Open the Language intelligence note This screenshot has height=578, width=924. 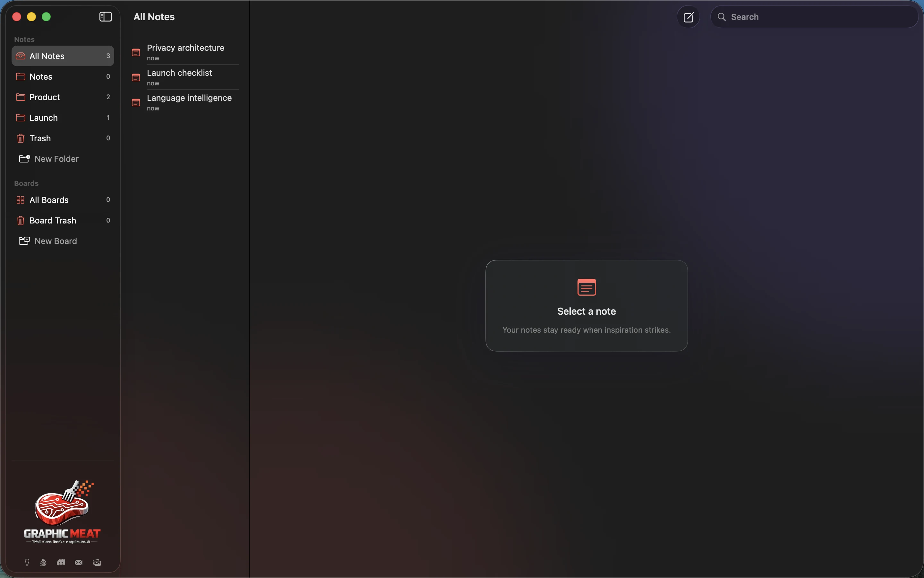pos(185,102)
